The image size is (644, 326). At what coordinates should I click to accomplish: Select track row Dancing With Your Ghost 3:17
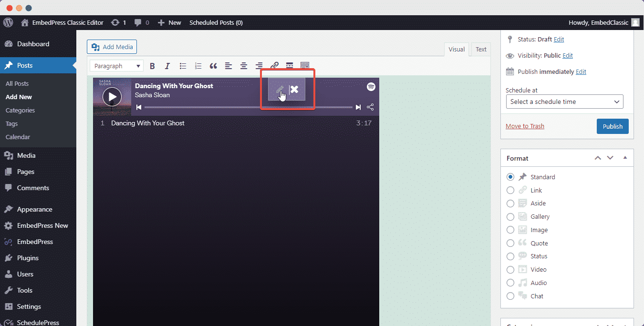[236, 123]
